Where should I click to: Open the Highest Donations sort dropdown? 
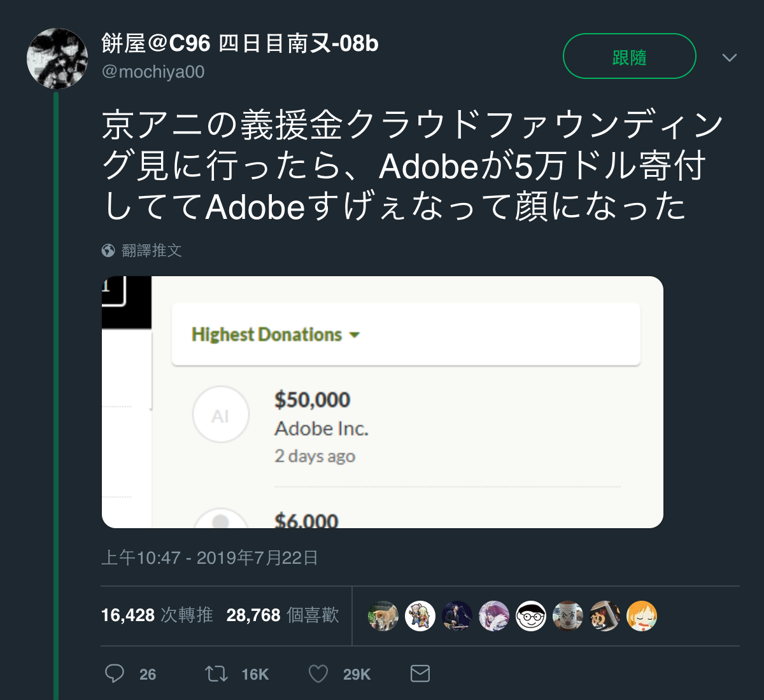[276, 334]
